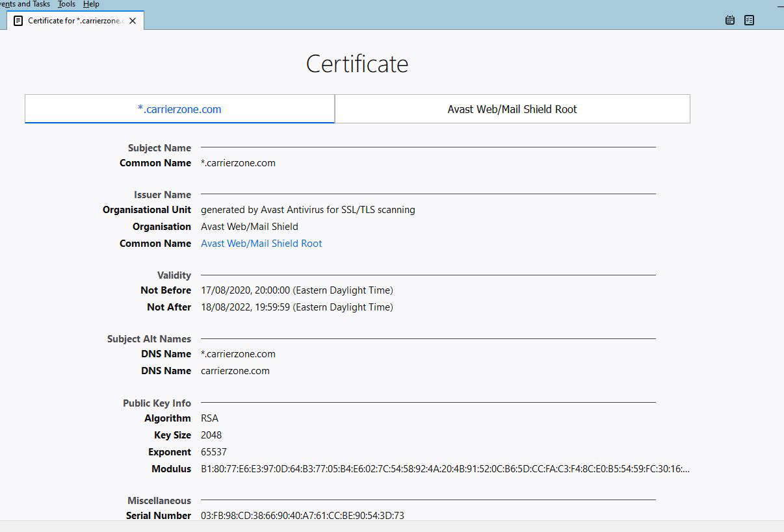Click the carrierzone.com DNS Name entry
The height and width of the screenshot is (532, 784).
[x=235, y=371]
